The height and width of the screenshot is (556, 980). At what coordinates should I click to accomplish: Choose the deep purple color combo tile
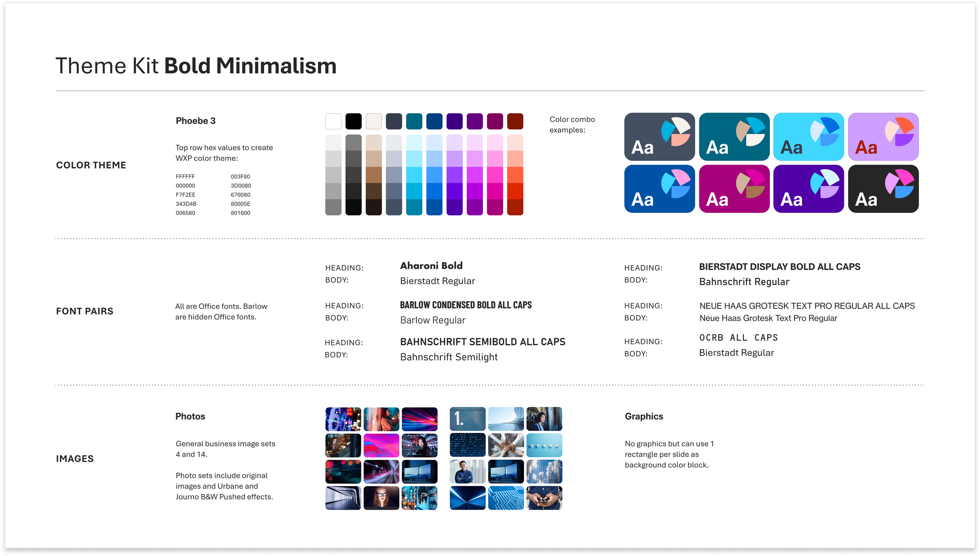[x=808, y=189]
